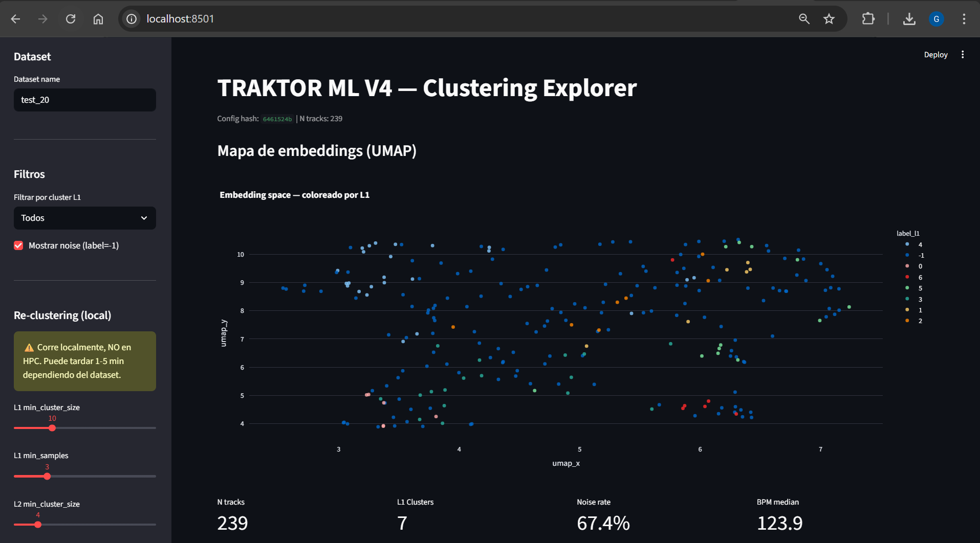
Task: Open the browser extensions puzzle icon
Action: pos(868,19)
